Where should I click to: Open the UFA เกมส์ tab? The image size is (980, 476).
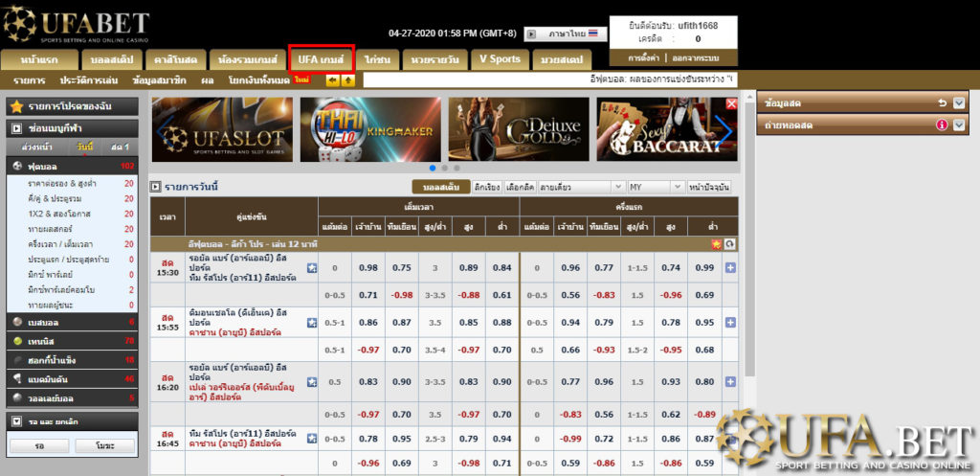pyautogui.click(x=322, y=59)
